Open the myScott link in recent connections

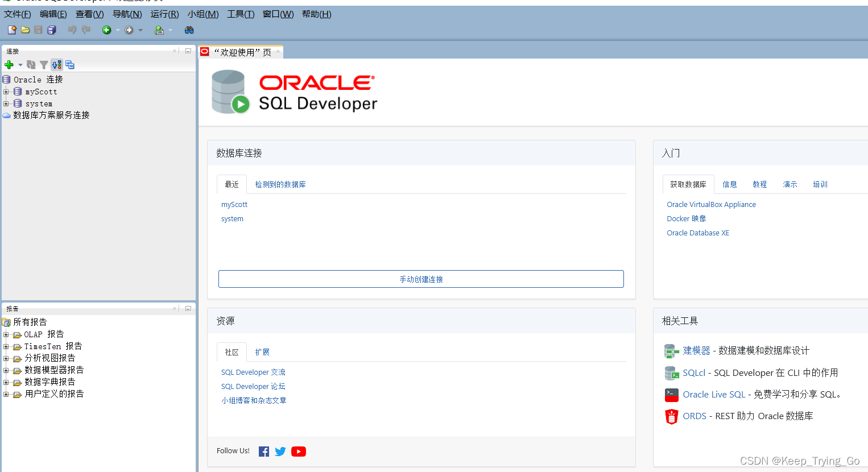(234, 205)
